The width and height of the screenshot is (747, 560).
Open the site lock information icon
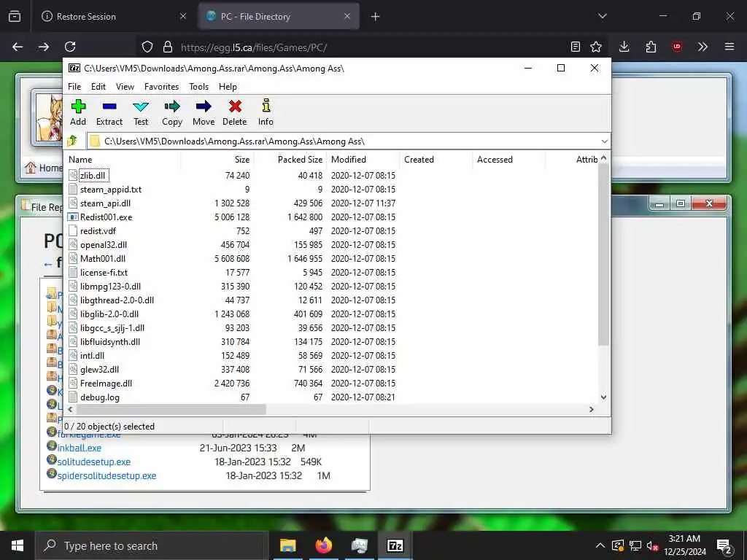(x=167, y=47)
